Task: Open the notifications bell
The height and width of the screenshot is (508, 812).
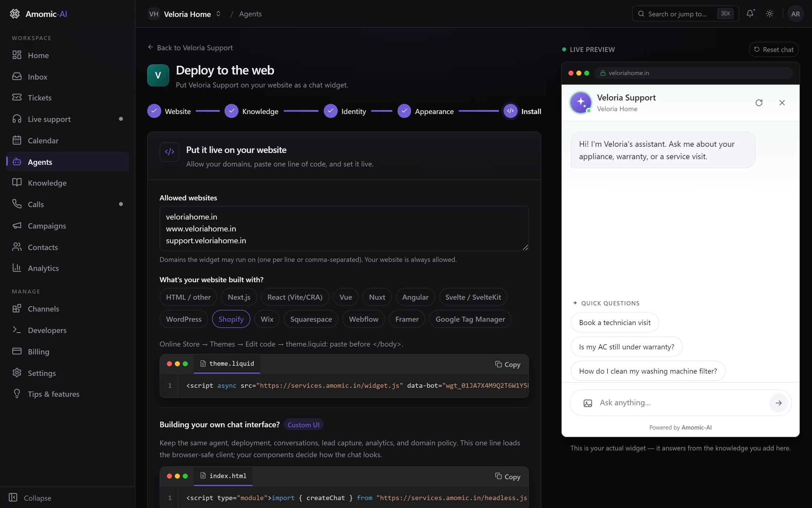Action: pyautogui.click(x=750, y=14)
